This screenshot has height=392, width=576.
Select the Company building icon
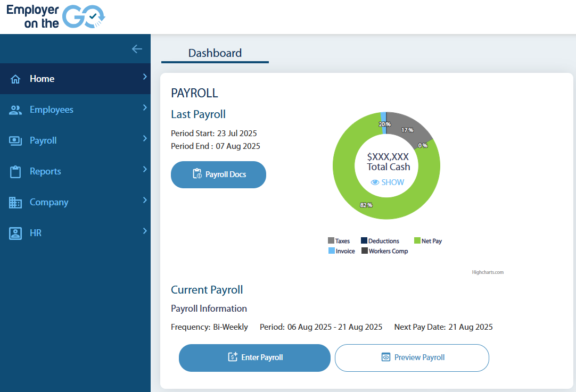(15, 202)
